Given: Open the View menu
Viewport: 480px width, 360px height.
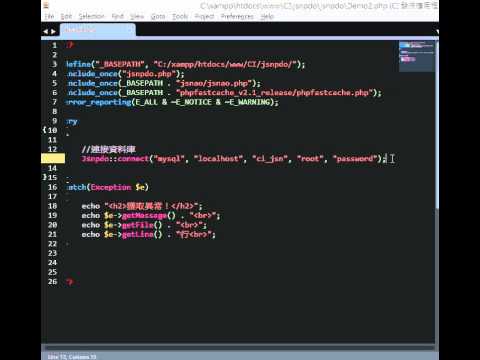Looking at the screenshot, I should [137, 16].
